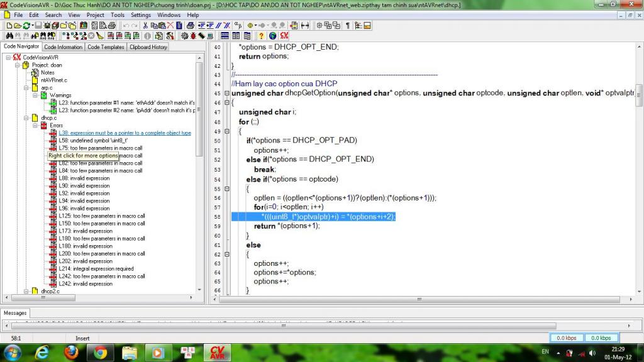Click the Expand all folds icon
The width and height of the screenshot is (644, 362).
pos(328,25)
